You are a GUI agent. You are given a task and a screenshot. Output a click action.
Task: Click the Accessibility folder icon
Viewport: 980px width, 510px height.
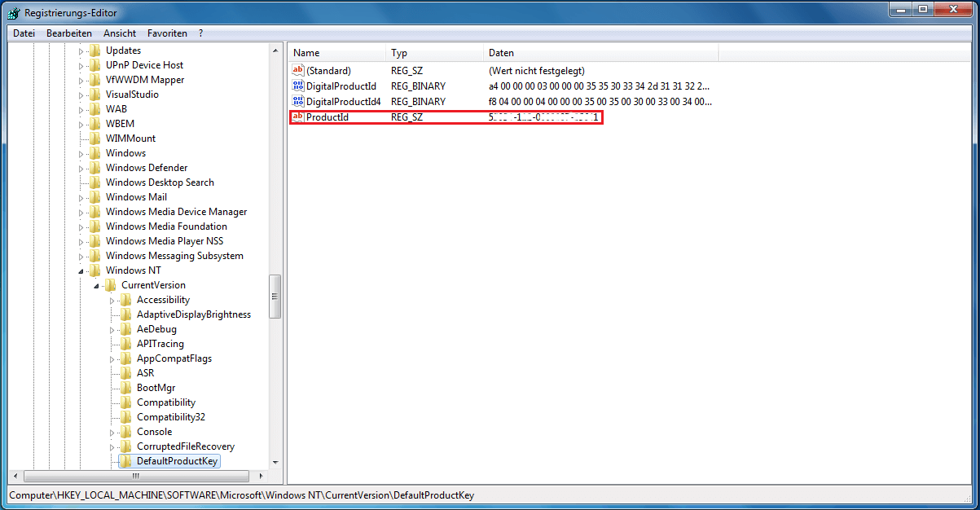point(126,300)
